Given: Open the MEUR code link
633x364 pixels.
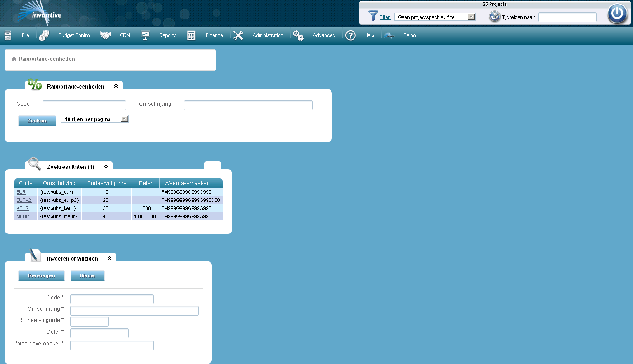Looking at the screenshot, I should [23, 216].
